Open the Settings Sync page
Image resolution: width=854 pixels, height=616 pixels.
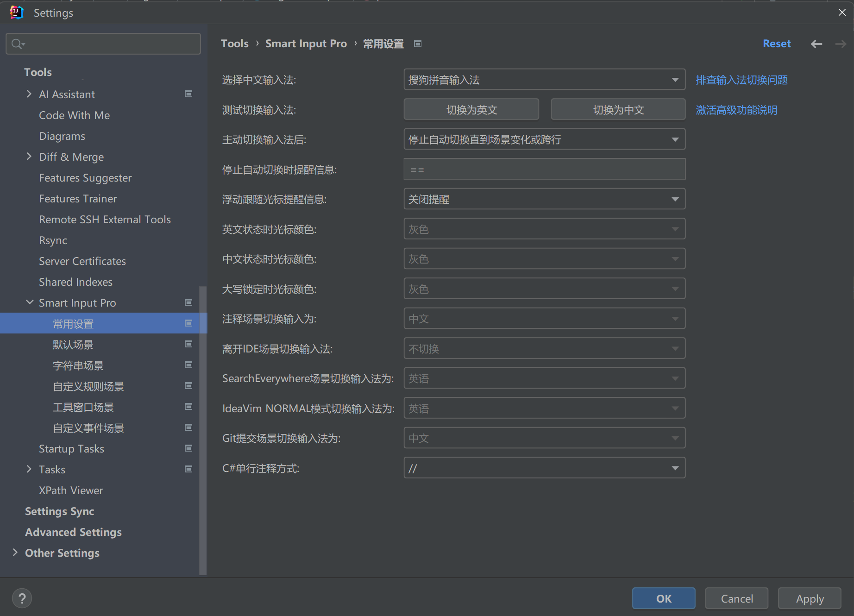pyautogui.click(x=59, y=511)
